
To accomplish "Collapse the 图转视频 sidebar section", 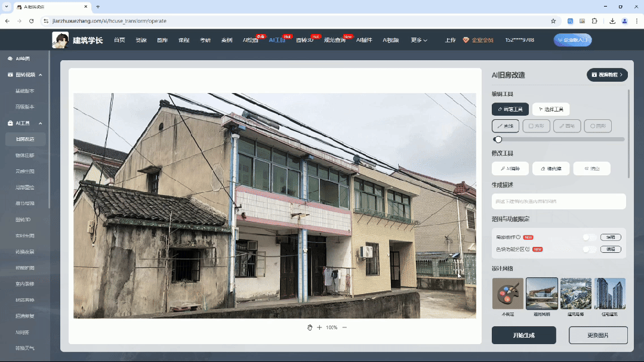I will click(40, 75).
